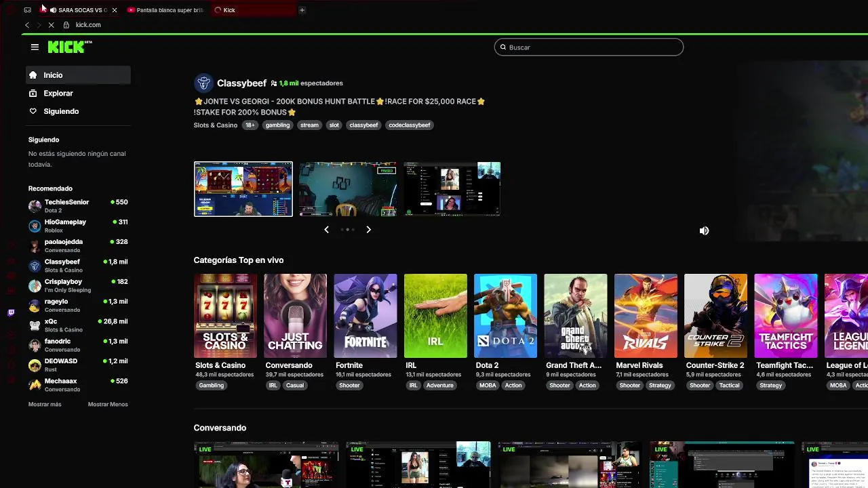The height and width of the screenshot is (488, 868).
Task: Click browser back arrow
Action: [27, 25]
